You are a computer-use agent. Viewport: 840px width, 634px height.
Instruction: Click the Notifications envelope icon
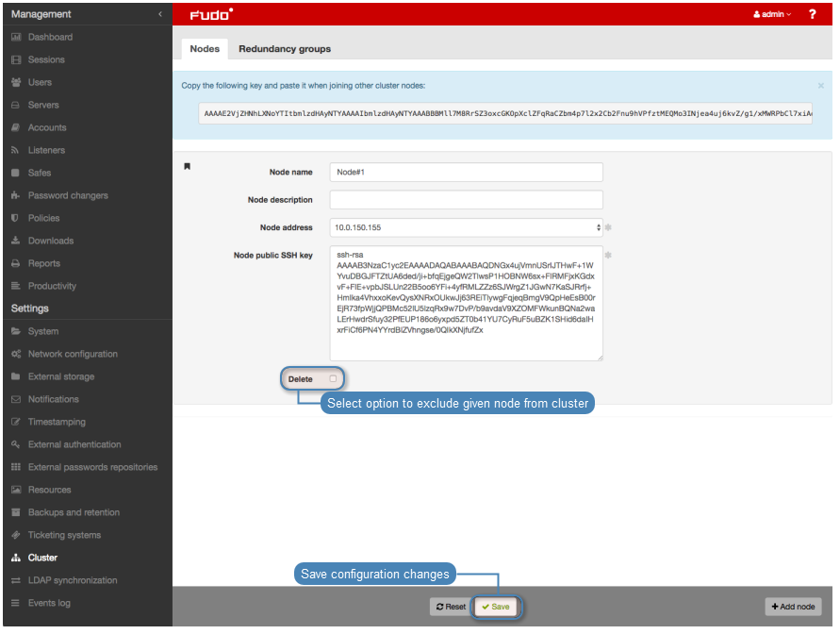[16, 399]
